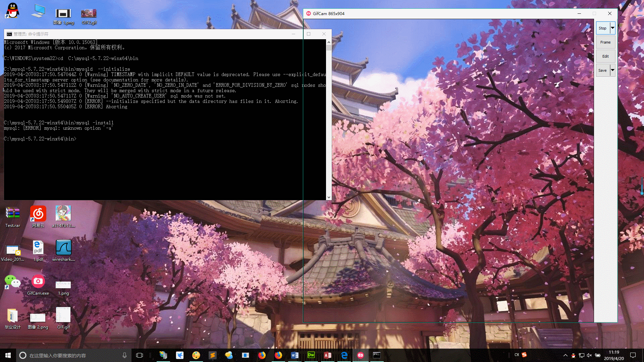Expand the Stop dropdown arrow in GifCam

pyautogui.click(x=612, y=28)
